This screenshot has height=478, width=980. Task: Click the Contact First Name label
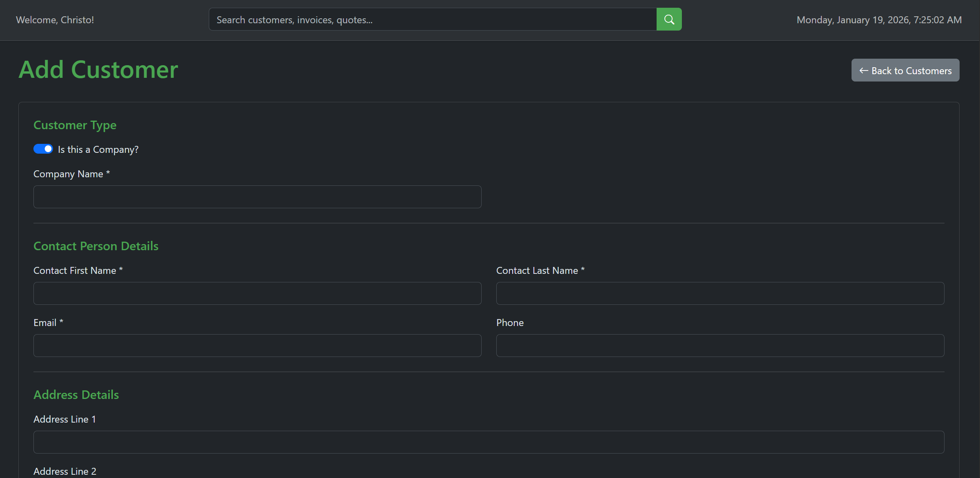point(78,271)
